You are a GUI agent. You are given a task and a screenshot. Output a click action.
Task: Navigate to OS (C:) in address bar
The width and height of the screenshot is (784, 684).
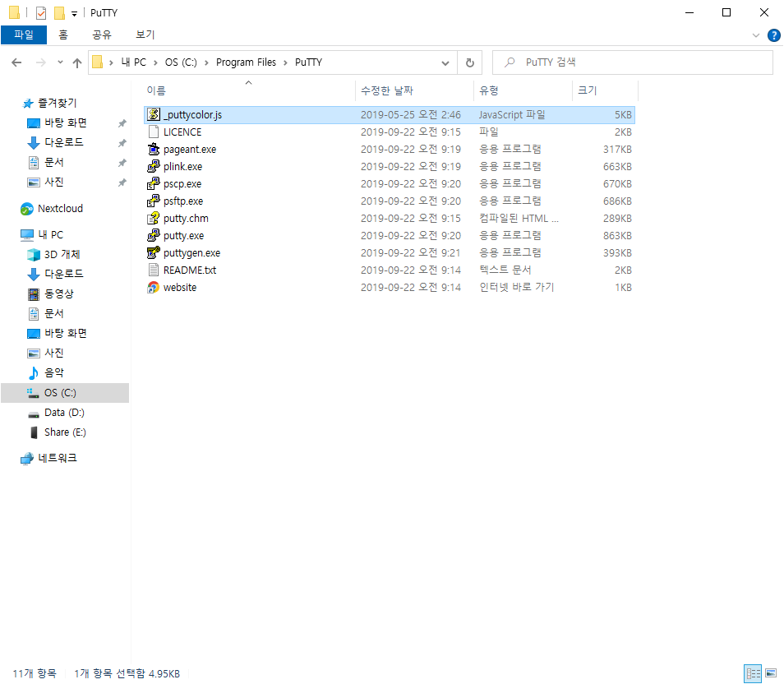coord(181,62)
